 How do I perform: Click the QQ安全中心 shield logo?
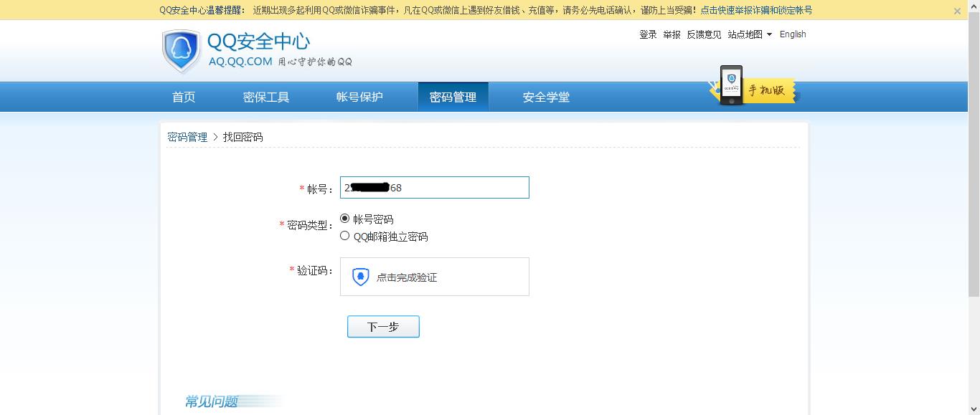[182, 51]
